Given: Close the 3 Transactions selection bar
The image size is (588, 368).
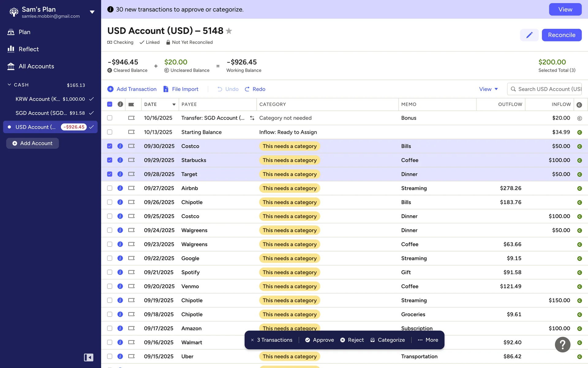Looking at the screenshot, I should (x=252, y=340).
